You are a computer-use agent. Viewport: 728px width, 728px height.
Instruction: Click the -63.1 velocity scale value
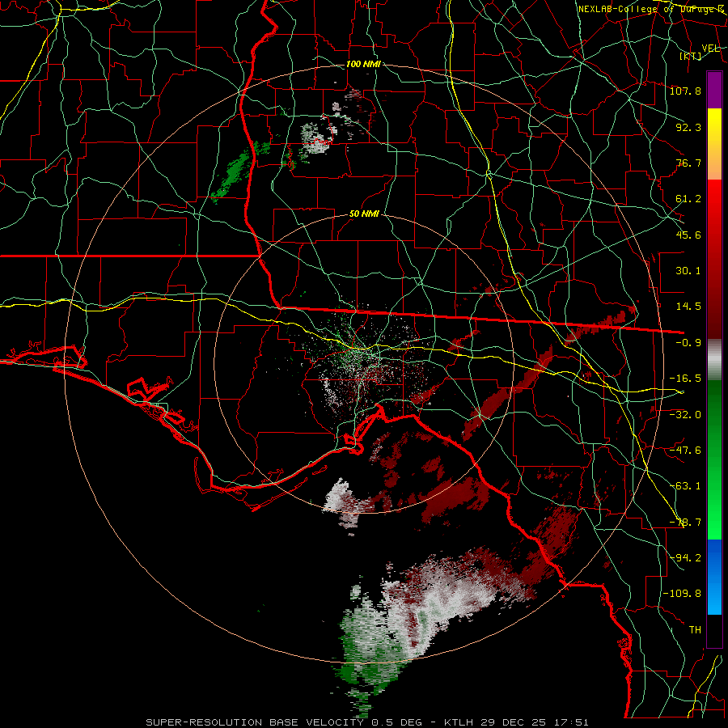685,486
